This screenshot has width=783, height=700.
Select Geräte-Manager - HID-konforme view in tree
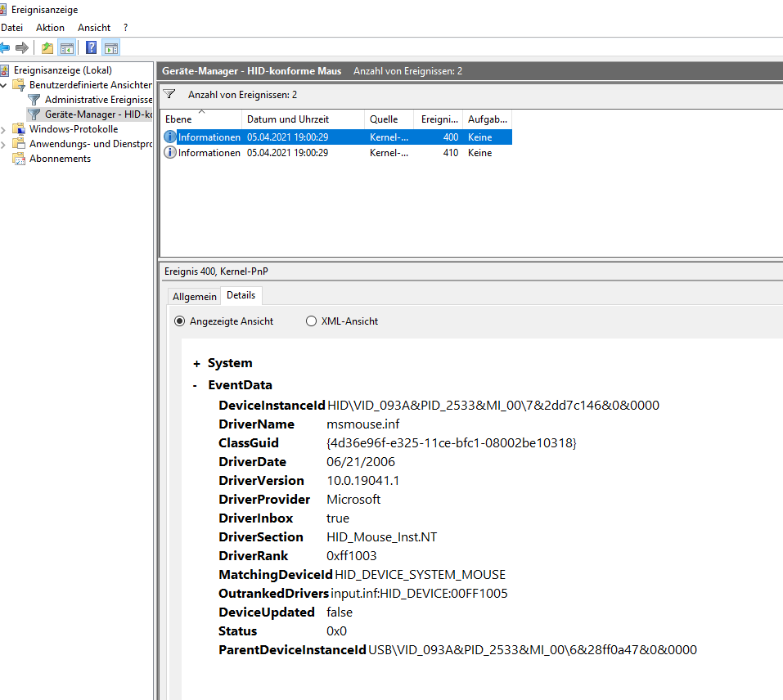tap(98, 114)
